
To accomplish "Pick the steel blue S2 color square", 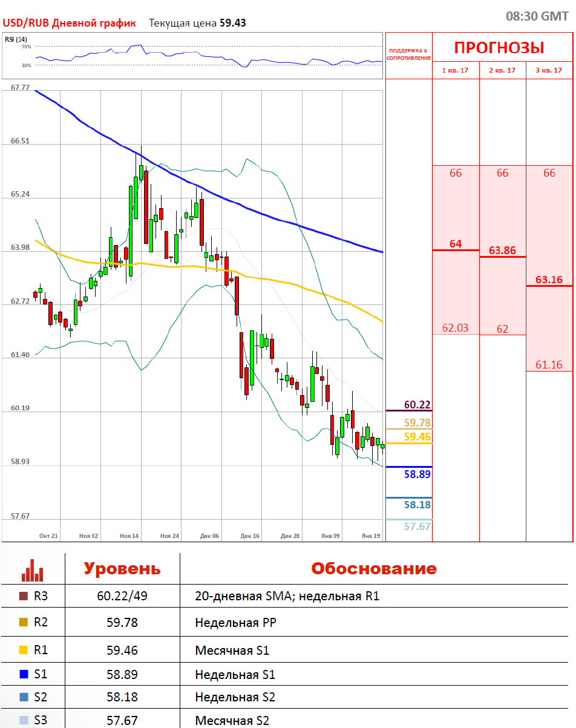I will tap(24, 697).
